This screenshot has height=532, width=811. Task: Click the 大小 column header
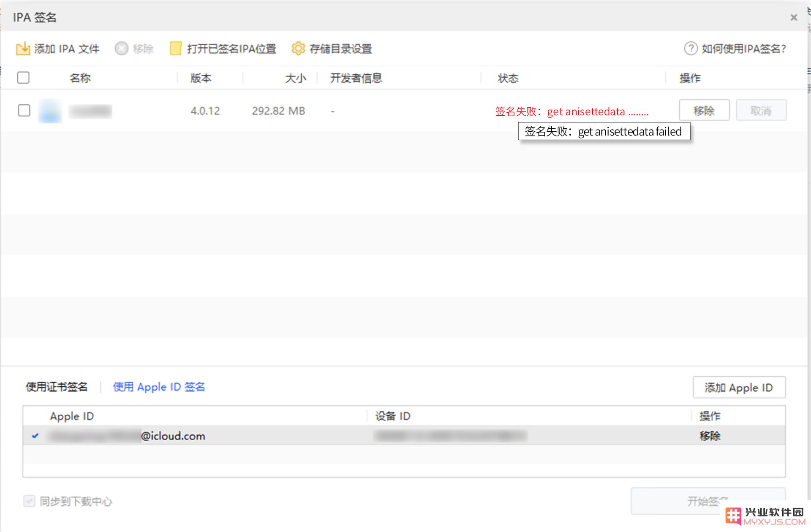pyautogui.click(x=295, y=78)
